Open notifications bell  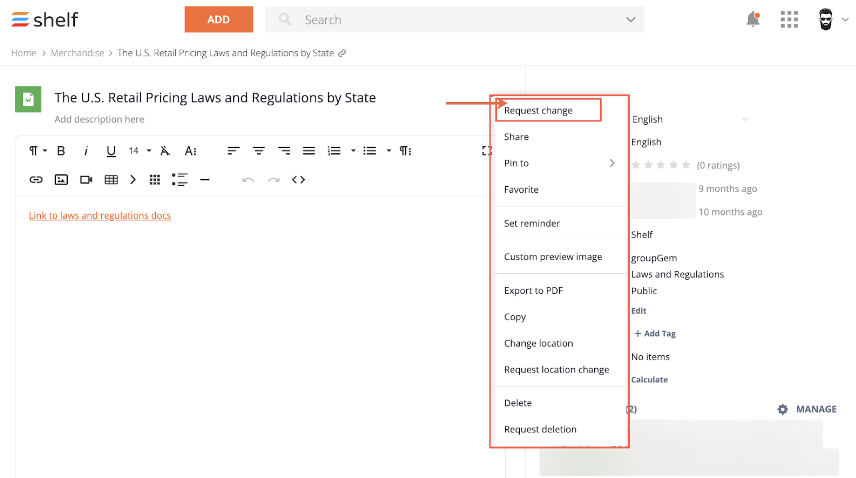(753, 19)
